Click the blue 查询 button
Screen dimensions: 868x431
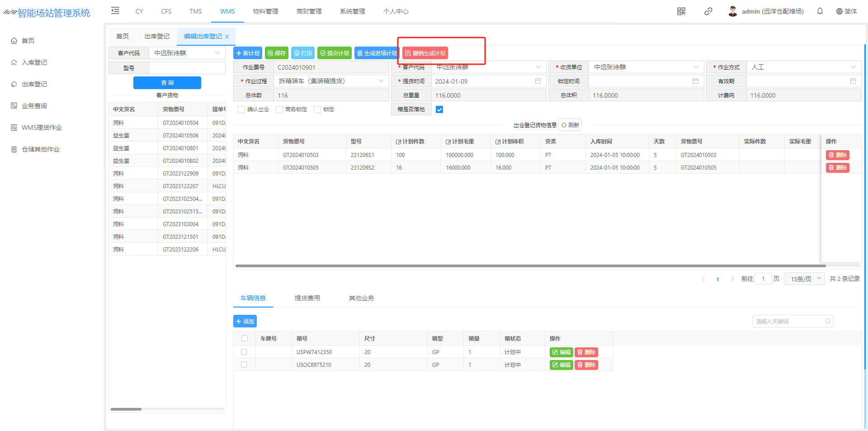coord(167,83)
